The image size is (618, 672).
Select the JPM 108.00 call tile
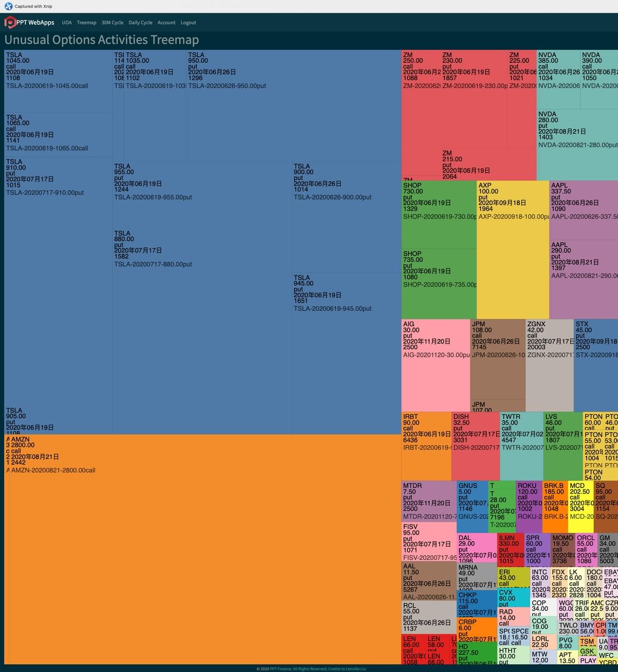497,360
